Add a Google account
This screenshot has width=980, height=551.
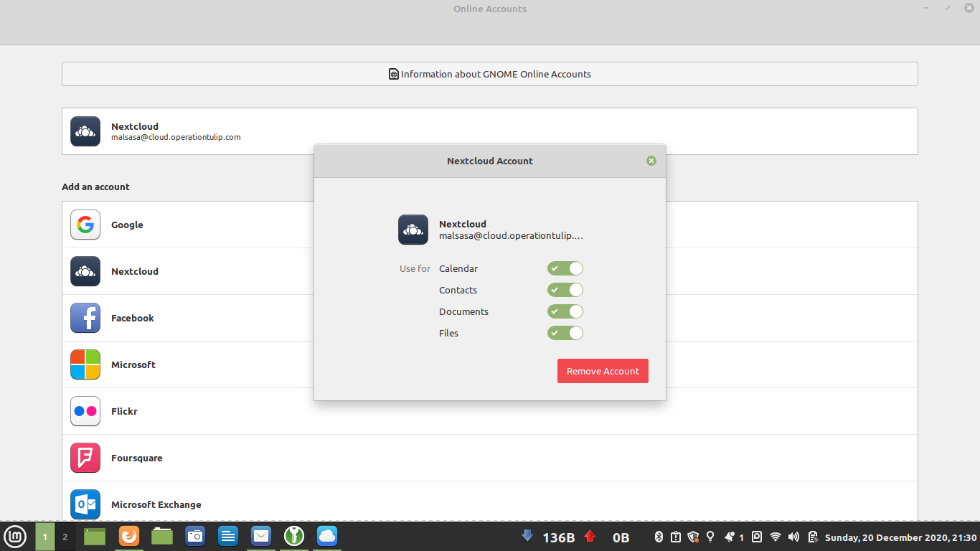[490, 225]
